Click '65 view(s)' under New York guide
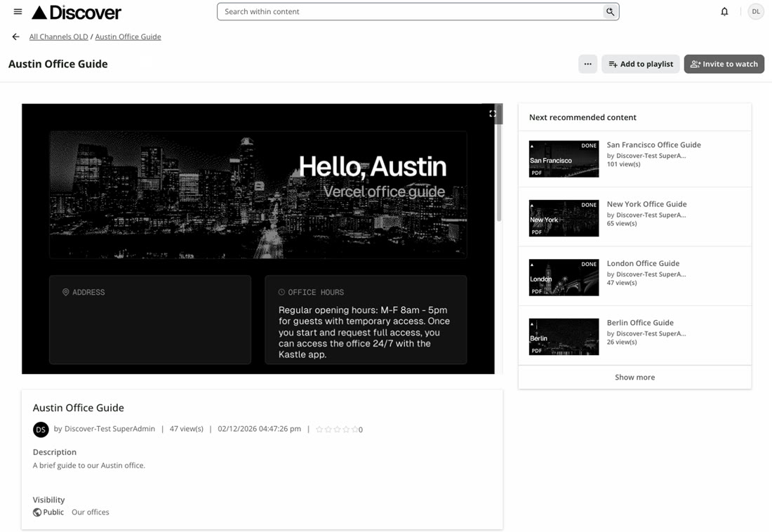The image size is (772, 532). pos(622,224)
